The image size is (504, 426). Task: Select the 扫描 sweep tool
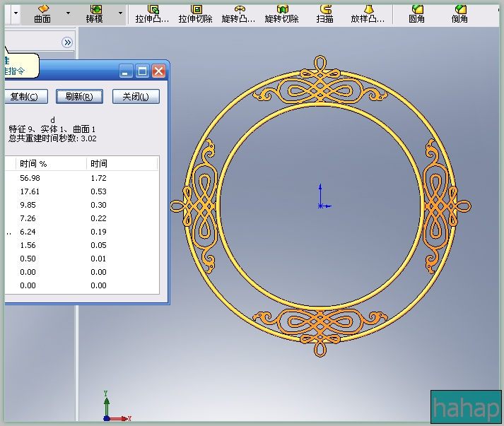pyautogui.click(x=324, y=14)
